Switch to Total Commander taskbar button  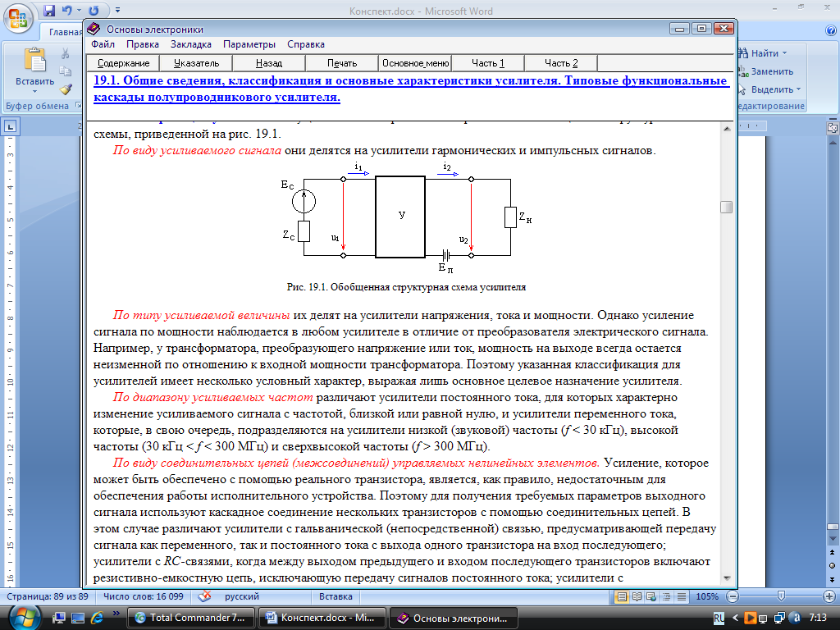[x=189, y=618]
